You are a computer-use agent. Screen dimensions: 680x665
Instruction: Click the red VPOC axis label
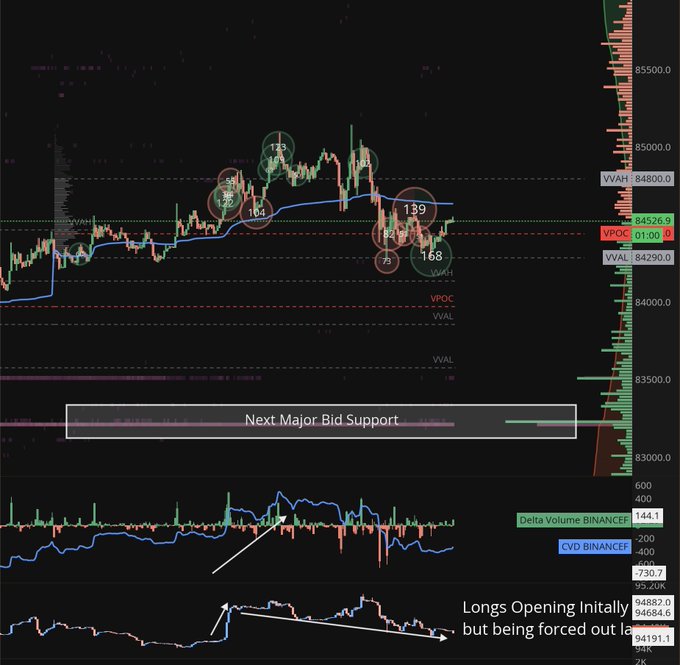click(616, 234)
